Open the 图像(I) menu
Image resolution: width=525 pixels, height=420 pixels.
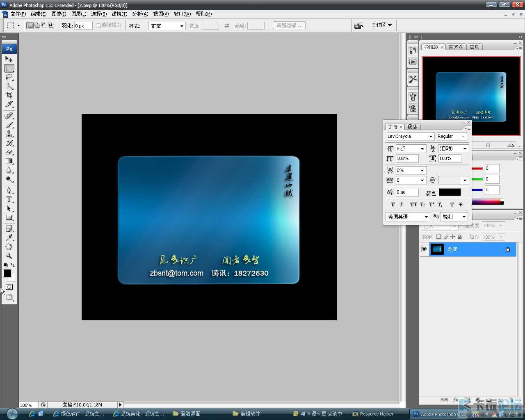pos(59,14)
